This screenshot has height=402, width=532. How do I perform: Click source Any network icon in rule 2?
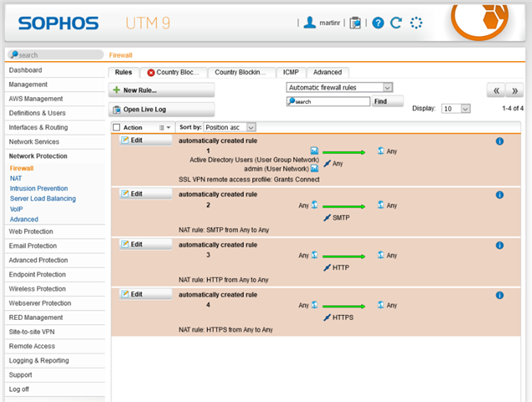click(x=314, y=205)
